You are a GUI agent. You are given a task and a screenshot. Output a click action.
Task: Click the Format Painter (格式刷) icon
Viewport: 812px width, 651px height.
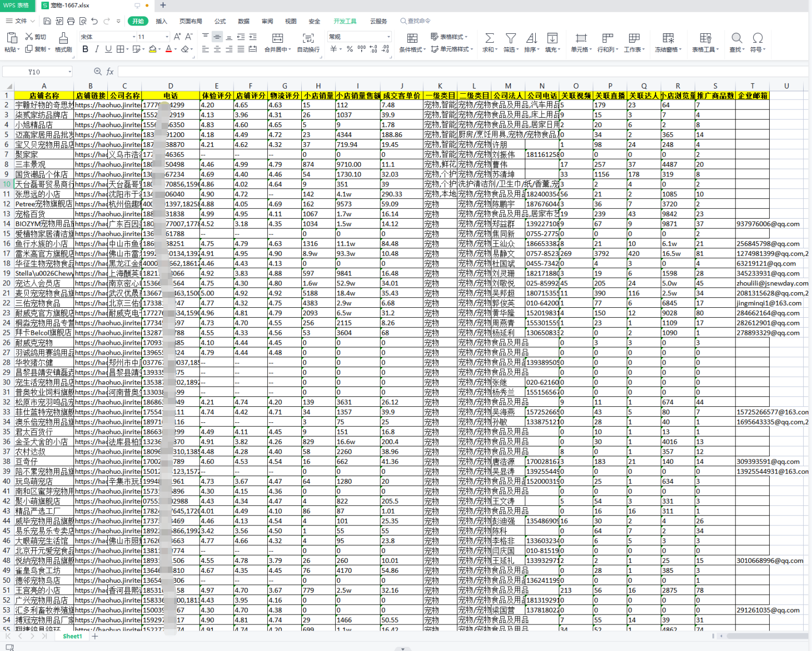coord(63,39)
